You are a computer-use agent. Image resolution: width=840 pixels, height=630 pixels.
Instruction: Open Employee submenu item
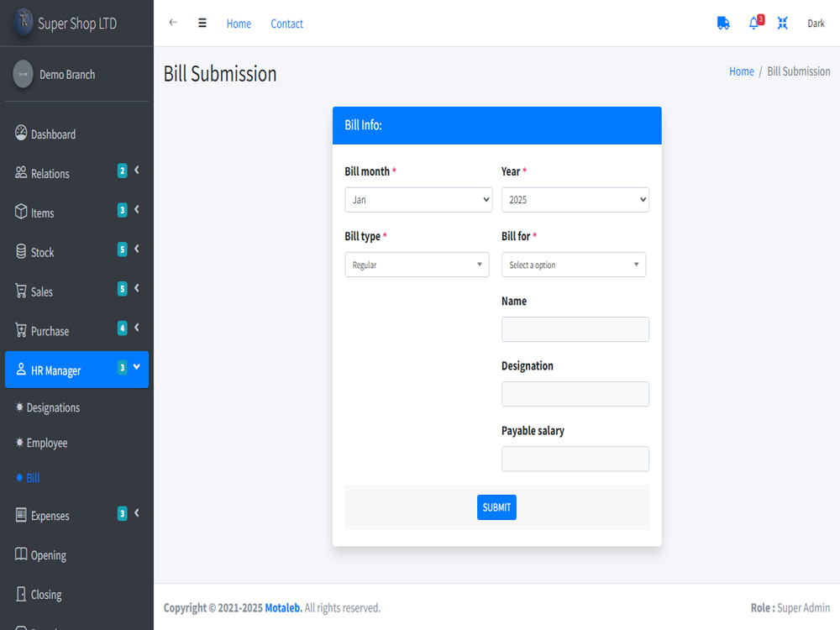tap(76, 443)
